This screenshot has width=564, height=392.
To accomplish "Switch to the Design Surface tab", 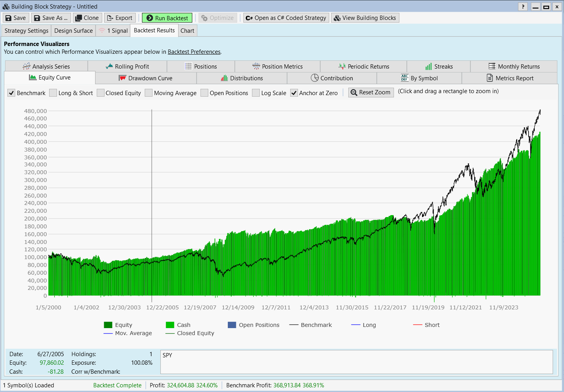I will click(x=73, y=31).
